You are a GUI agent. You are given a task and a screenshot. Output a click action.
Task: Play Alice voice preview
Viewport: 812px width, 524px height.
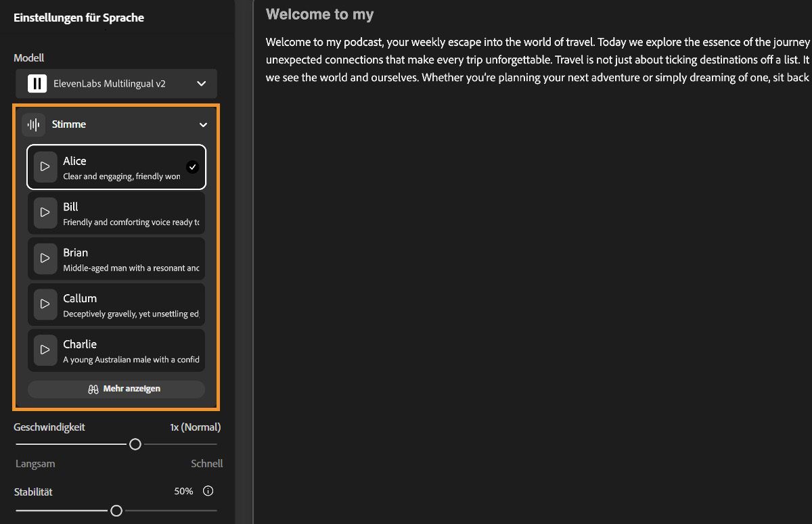(x=45, y=166)
